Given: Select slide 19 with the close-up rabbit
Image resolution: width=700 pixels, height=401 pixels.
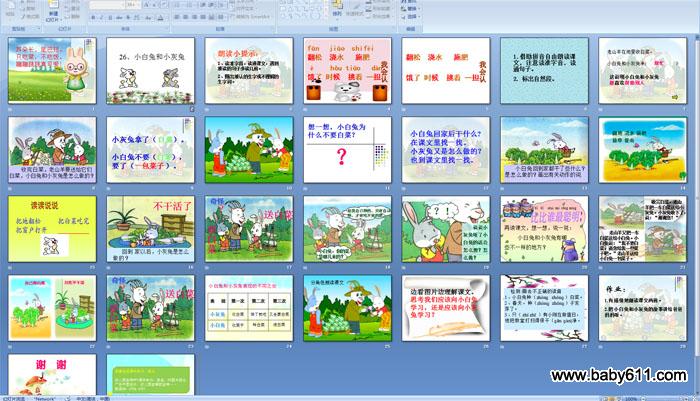Looking at the screenshot, I should click(x=446, y=229).
